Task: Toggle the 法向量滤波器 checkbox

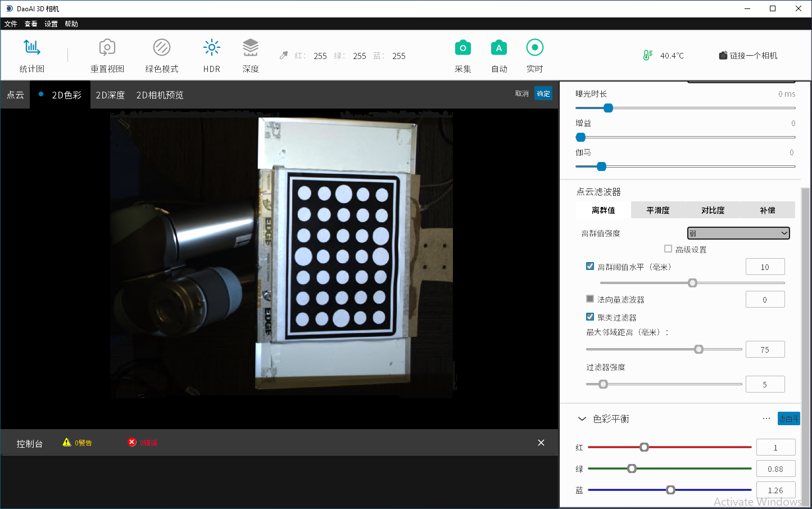Action: pos(590,299)
